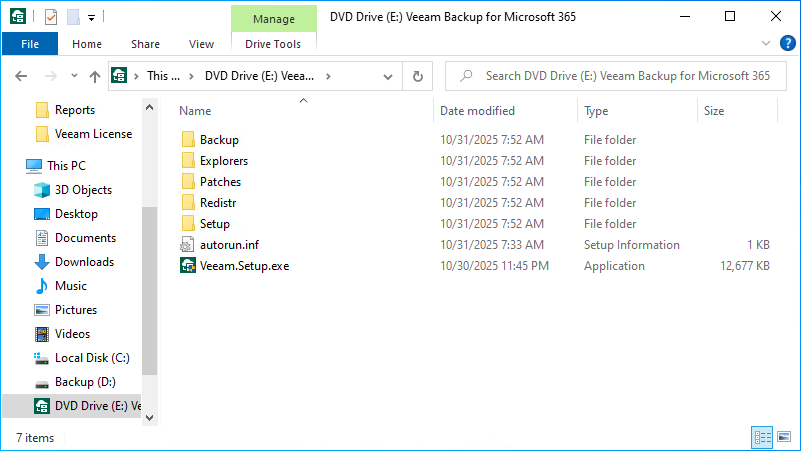This screenshot has height=451, width=801.
Task: Open the Veeam.Setup.exe application icon
Action: (x=187, y=266)
